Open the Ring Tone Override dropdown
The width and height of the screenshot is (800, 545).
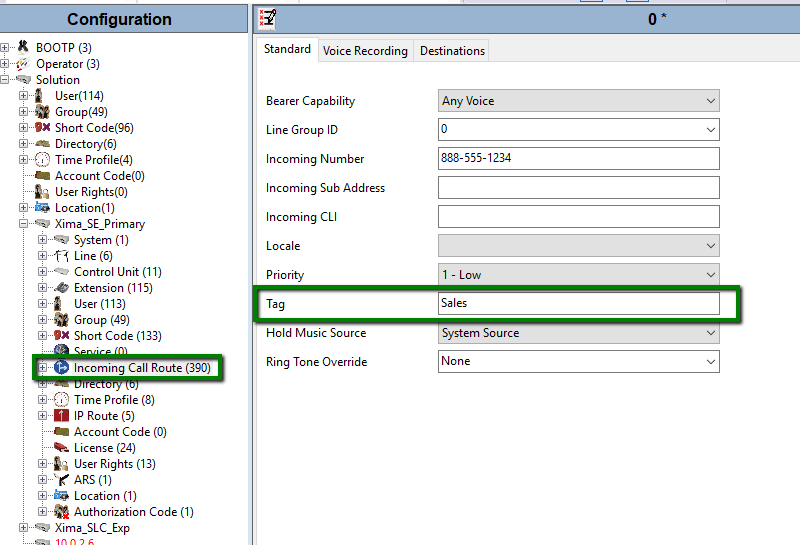[710, 362]
